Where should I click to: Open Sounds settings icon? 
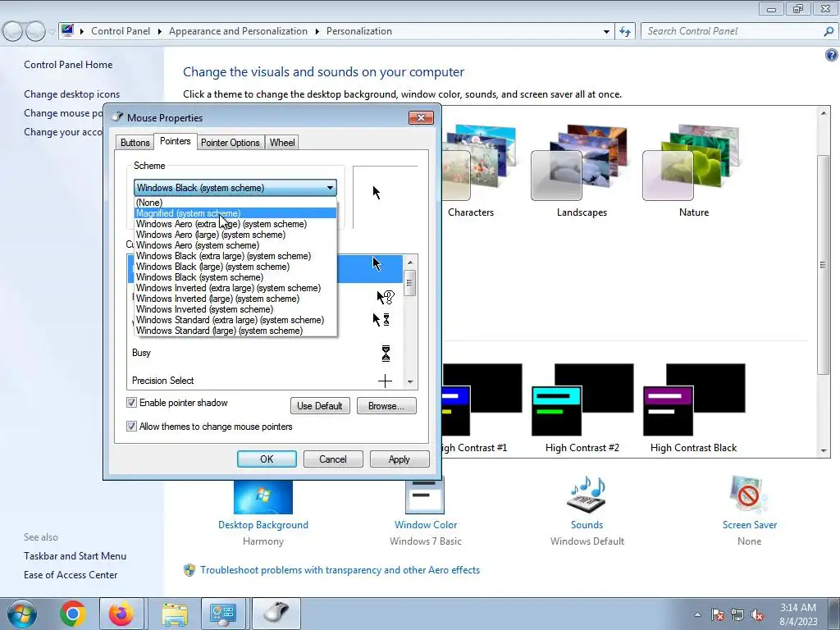pos(587,495)
